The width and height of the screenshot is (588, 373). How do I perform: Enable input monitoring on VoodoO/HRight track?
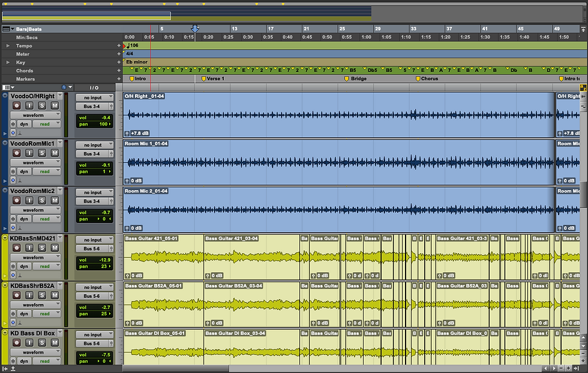tap(29, 106)
